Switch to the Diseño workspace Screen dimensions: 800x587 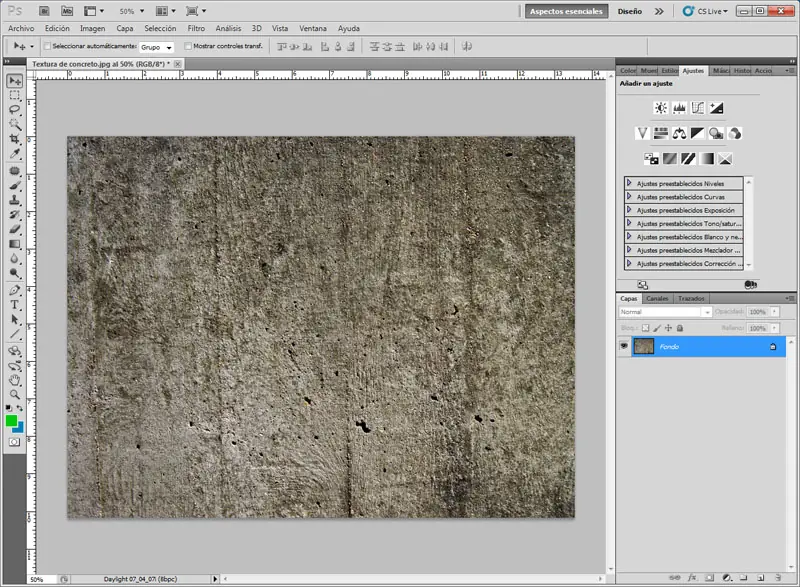(630, 11)
